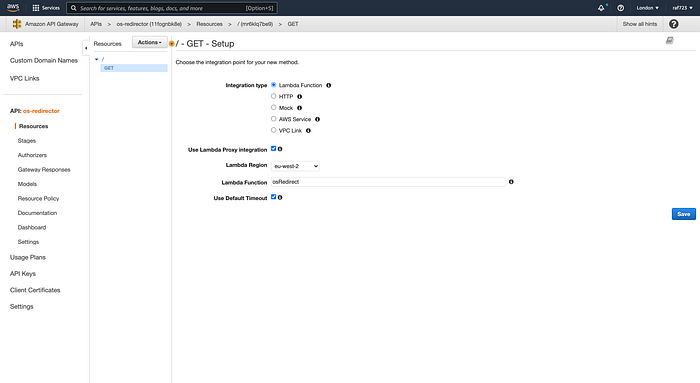This screenshot has height=383, width=700.
Task: Uncheck Use Default Timeout checkbox
Action: [274, 197]
